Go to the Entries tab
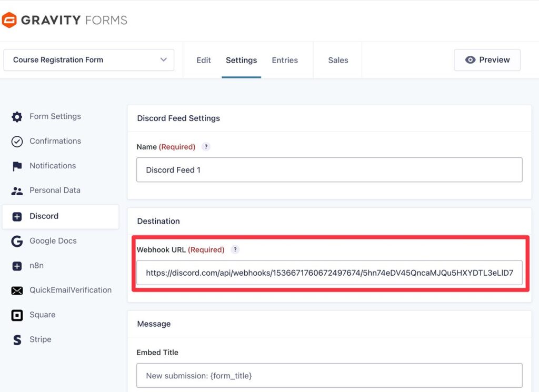The height and width of the screenshot is (392, 539). (285, 60)
